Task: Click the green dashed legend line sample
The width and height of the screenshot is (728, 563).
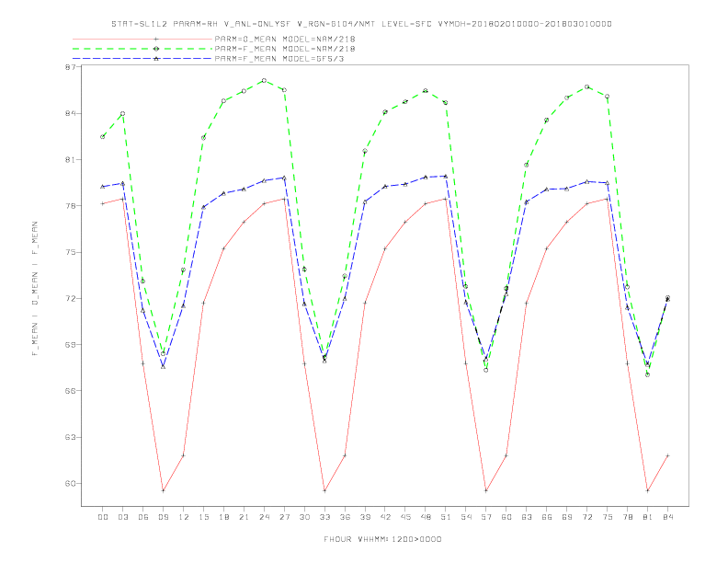Action: tap(142, 49)
